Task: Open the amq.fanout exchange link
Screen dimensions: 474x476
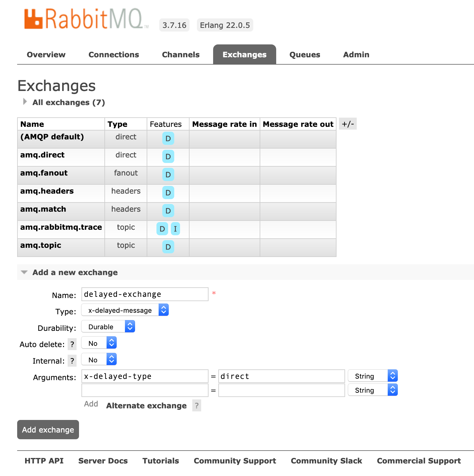Action: tap(44, 173)
